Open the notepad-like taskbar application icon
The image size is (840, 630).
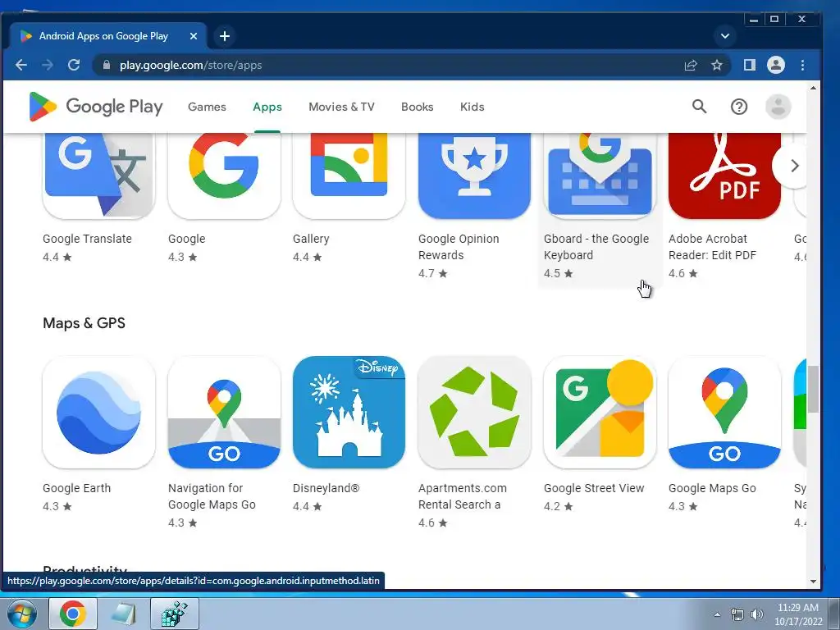click(x=124, y=614)
